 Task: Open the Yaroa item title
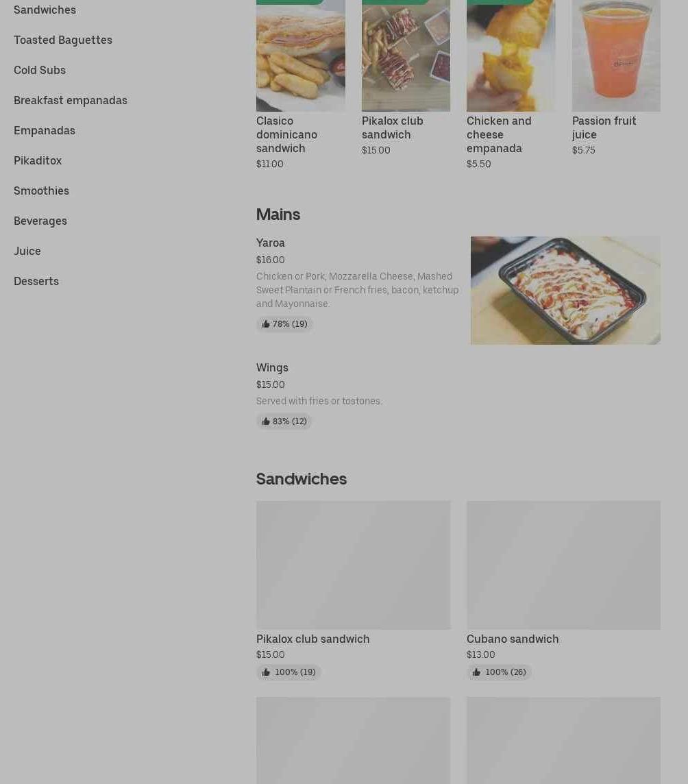click(271, 243)
